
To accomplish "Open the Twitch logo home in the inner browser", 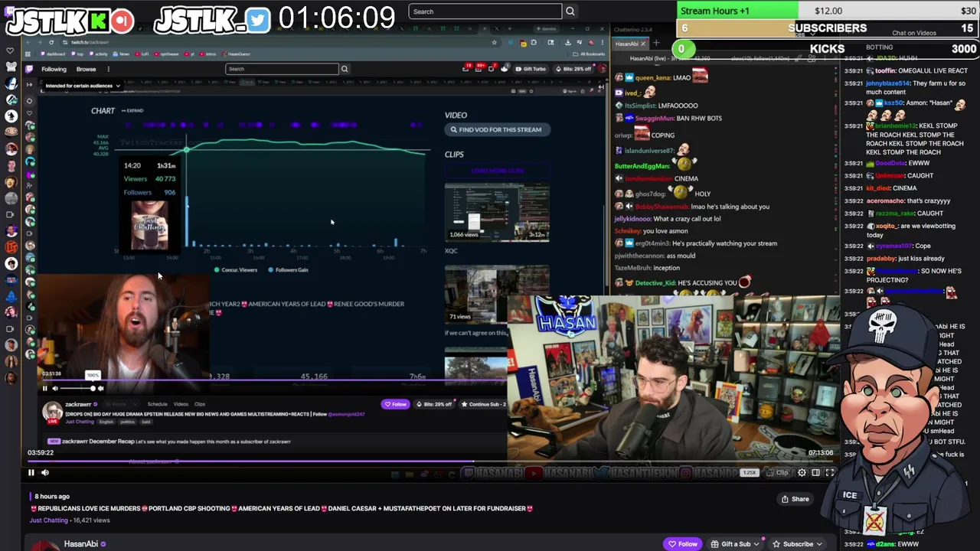I will click(30, 69).
